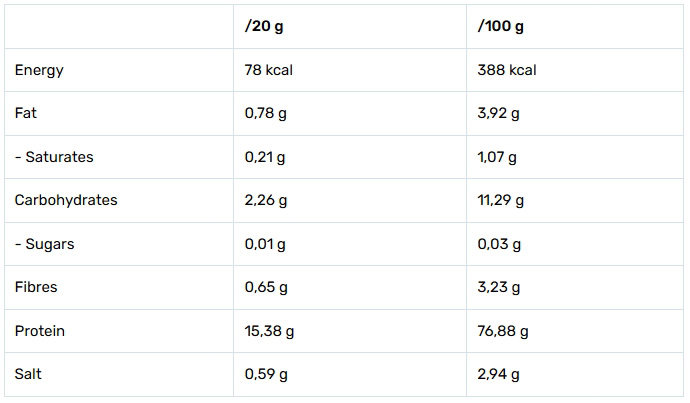Click the 11,29 g carbohydrates value
Viewport: 690px width, 403px height.
[x=502, y=200]
